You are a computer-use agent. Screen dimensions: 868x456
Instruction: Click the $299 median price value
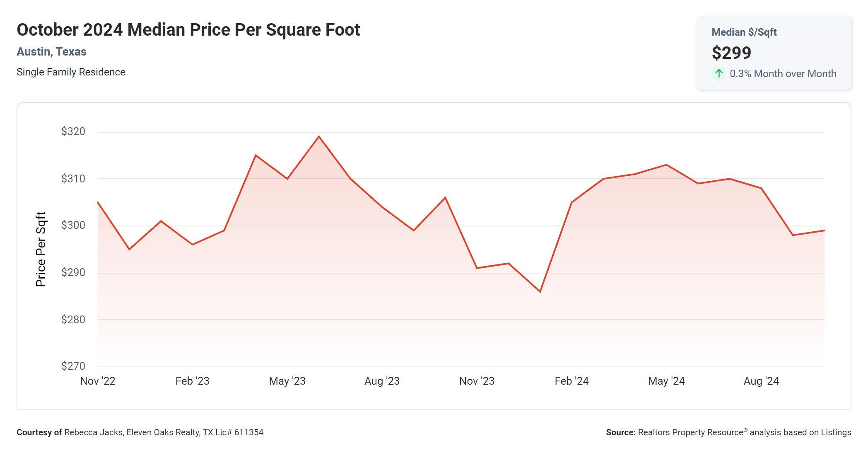pos(731,53)
